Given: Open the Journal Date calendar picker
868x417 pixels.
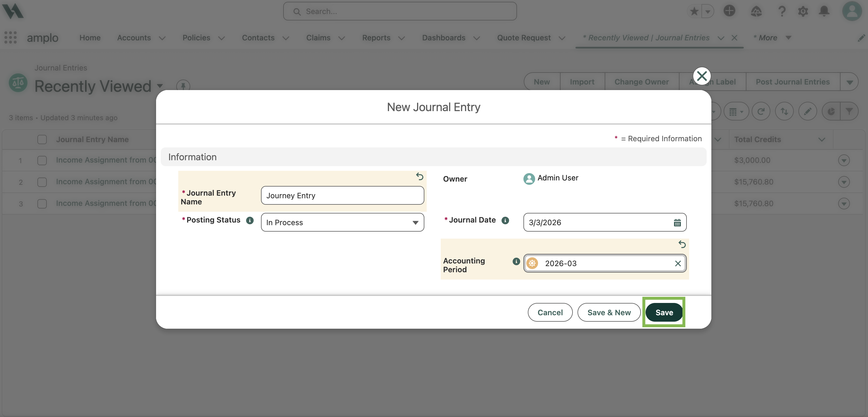Looking at the screenshot, I should [x=677, y=223].
